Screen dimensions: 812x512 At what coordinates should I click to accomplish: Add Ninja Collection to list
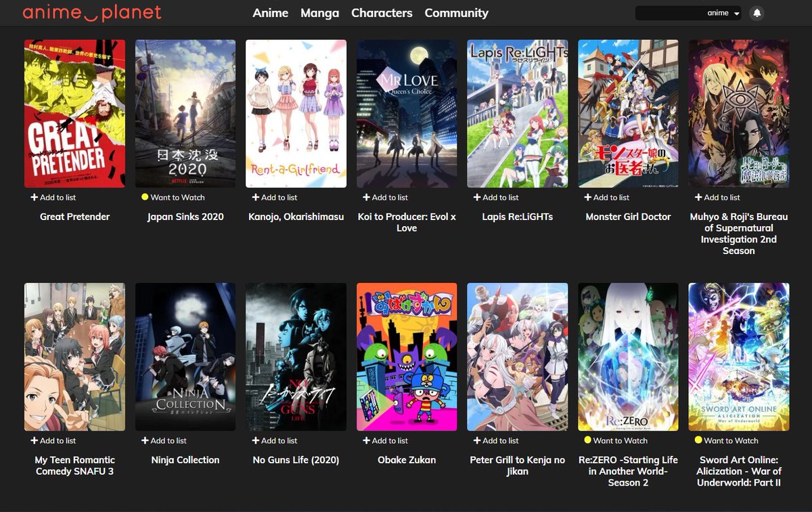tap(164, 440)
